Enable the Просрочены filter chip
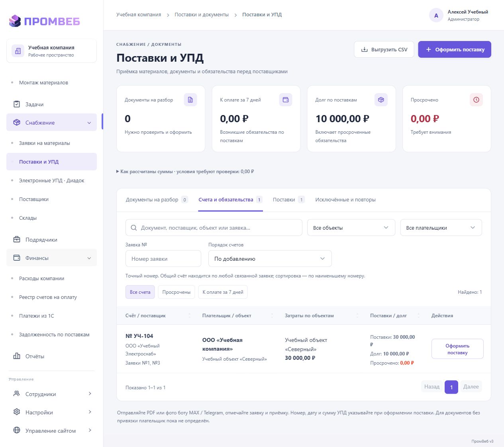 point(176,292)
